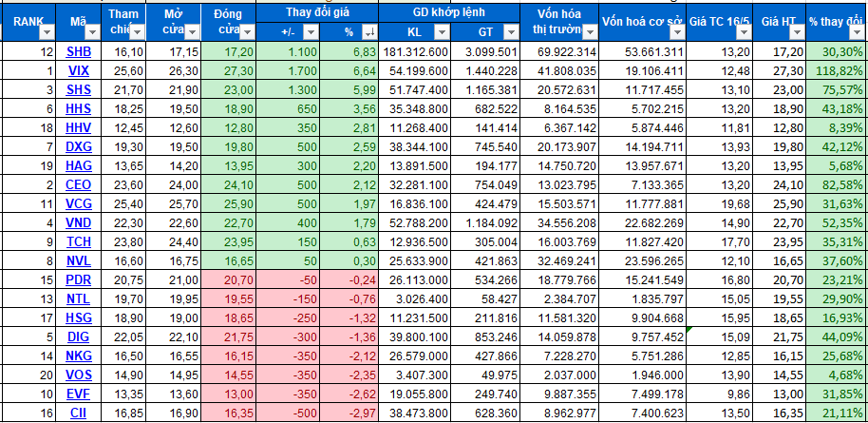This screenshot has height=423, width=868.
Task: Open the GT value filter dropdown
Action: pyautogui.click(x=510, y=33)
